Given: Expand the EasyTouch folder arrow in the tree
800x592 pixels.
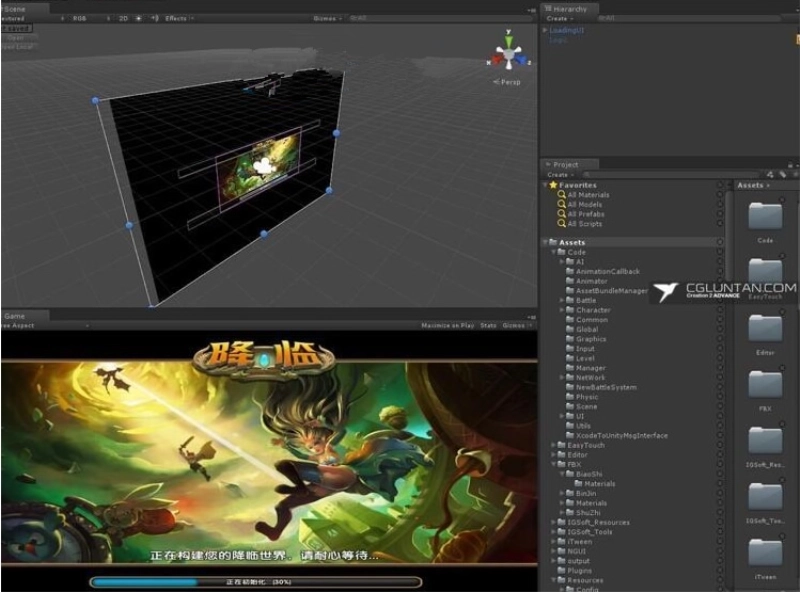Looking at the screenshot, I should tap(554, 445).
